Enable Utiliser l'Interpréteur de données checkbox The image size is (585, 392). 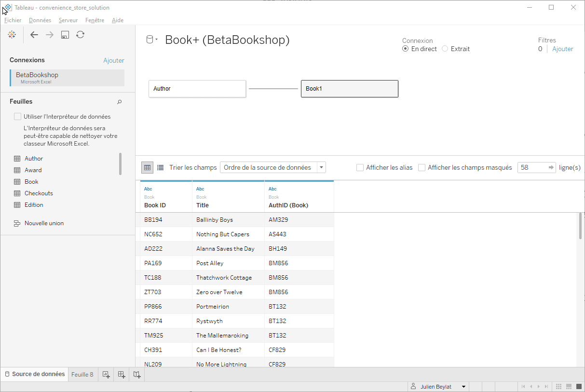tap(18, 116)
